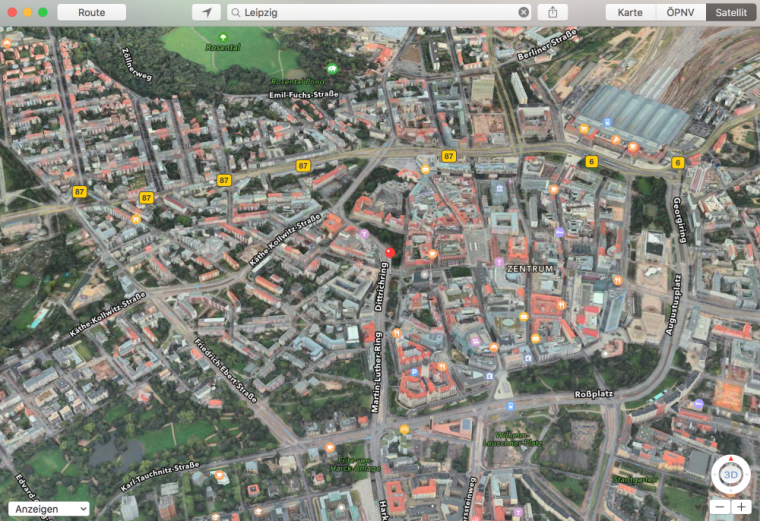This screenshot has height=521, width=760.
Task: Click the parking icon near Martin-Luther-Ring
Action: [x=414, y=373]
